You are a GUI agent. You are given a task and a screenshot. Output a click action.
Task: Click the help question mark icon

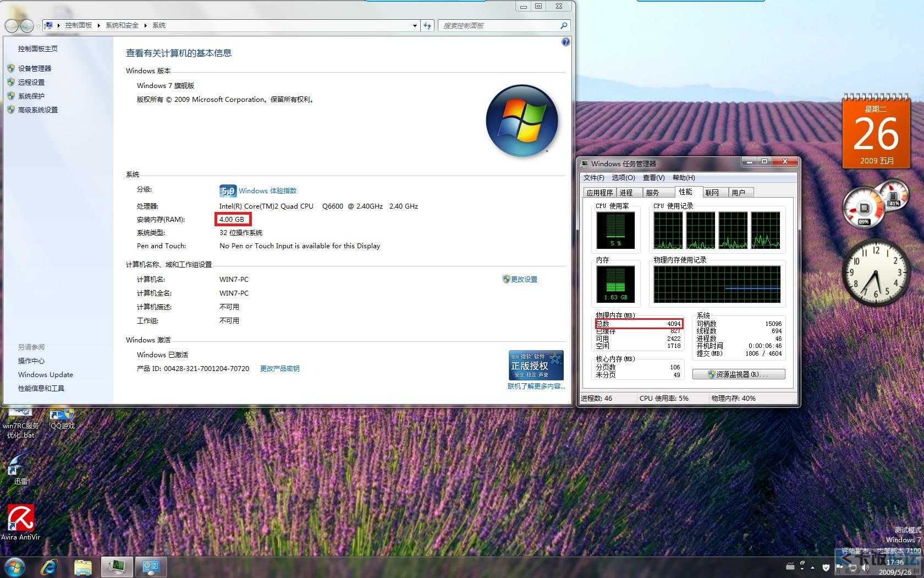coord(565,42)
